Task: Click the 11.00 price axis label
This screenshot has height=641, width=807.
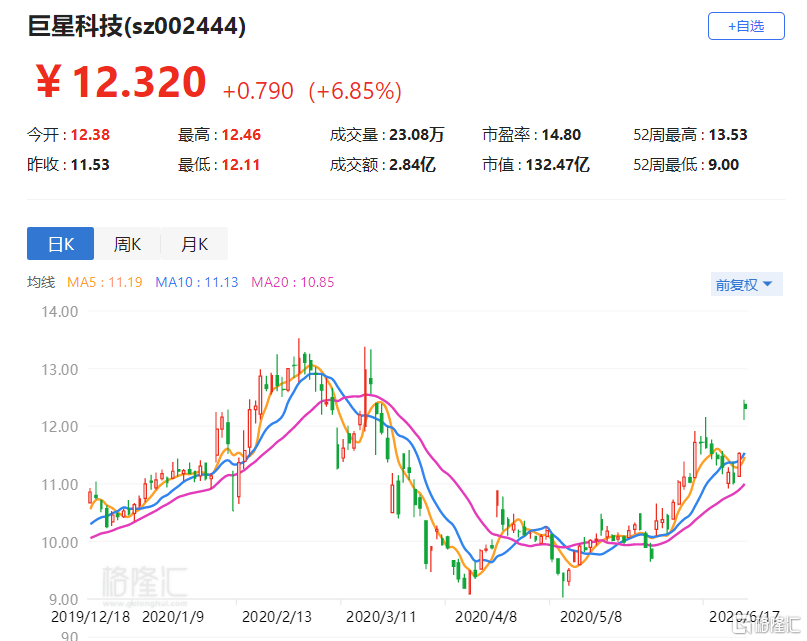Action: 60,484
